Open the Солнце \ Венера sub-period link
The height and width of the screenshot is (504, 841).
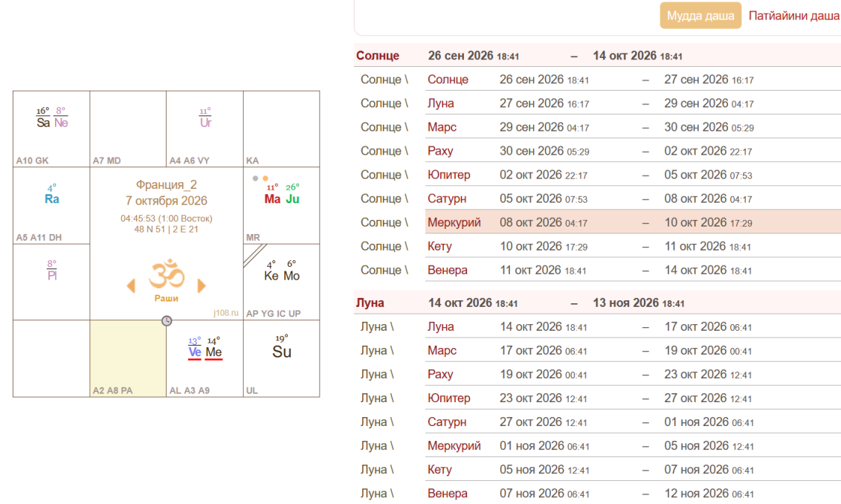[448, 271]
